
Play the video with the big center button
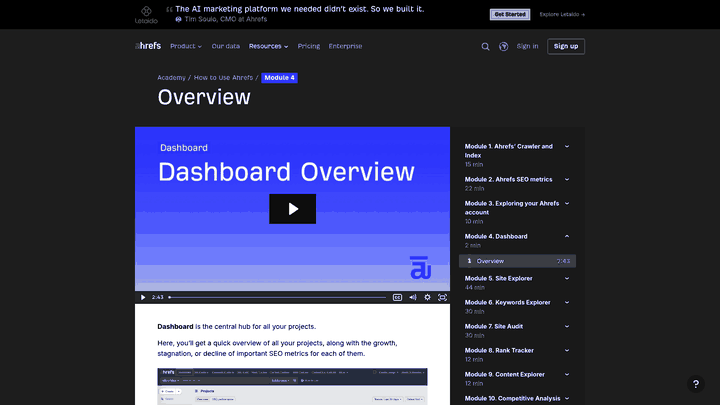pos(292,209)
